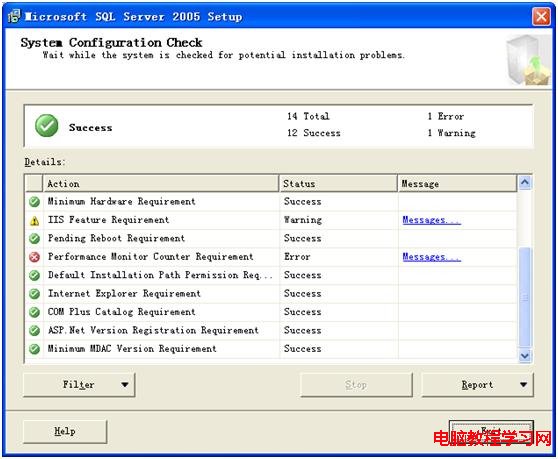Click the success icon beside ASP.Net Version Registration
The height and width of the screenshot is (459, 558).
[x=34, y=331]
